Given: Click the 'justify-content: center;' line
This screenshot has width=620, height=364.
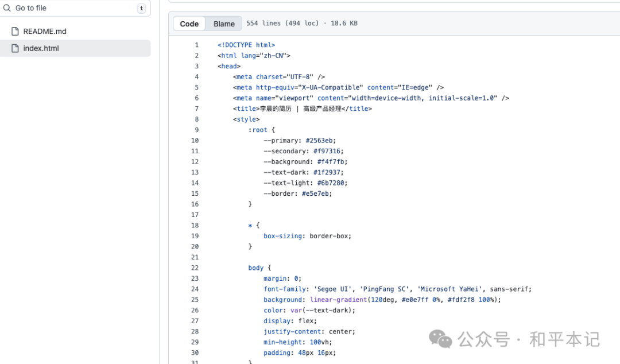Looking at the screenshot, I should pos(309,331).
